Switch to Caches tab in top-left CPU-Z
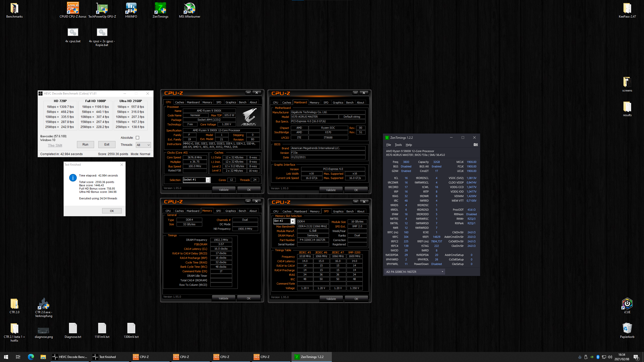 [x=179, y=102]
